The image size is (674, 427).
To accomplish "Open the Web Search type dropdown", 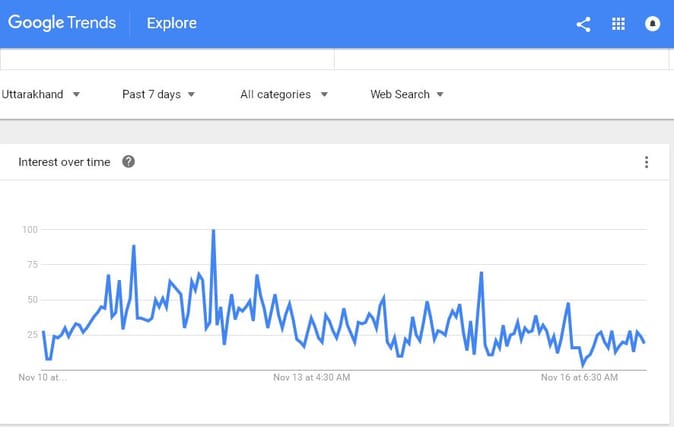I will point(406,94).
